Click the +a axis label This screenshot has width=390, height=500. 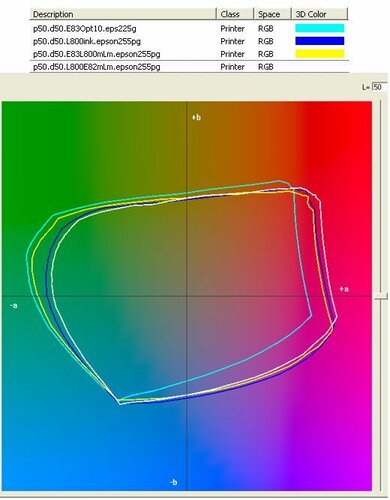pos(344,289)
